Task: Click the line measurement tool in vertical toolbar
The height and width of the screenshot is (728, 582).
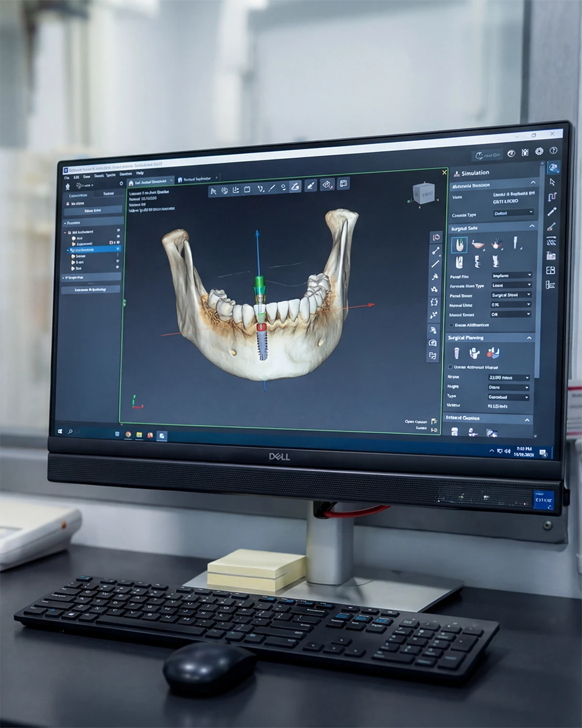Action: [435, 264]
